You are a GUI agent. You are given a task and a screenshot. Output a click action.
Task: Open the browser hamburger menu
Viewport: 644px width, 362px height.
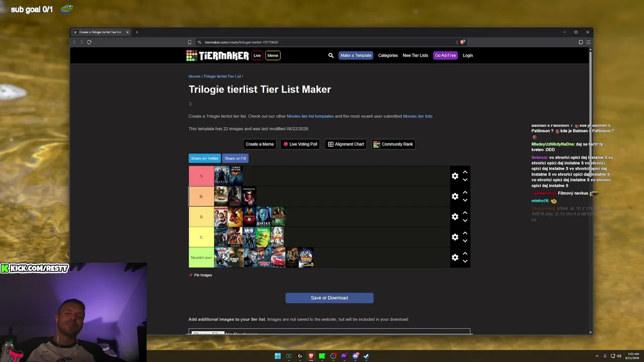[x=588, y=42]
